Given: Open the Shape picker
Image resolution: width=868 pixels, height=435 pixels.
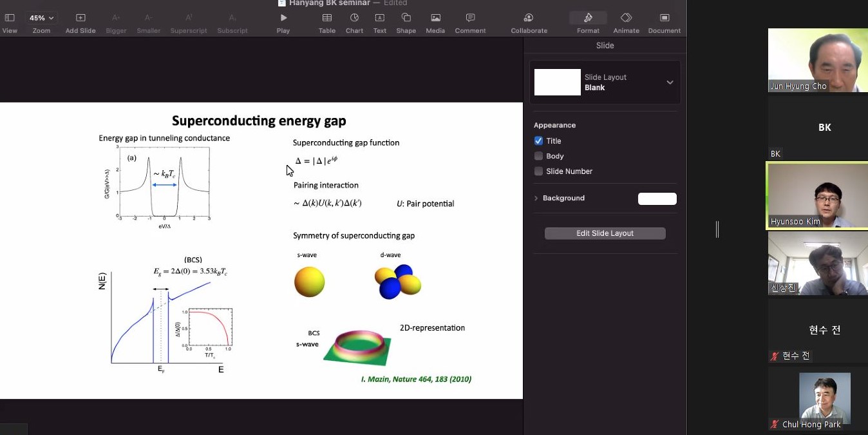Looking at the screenshot, I should point(406,18).
